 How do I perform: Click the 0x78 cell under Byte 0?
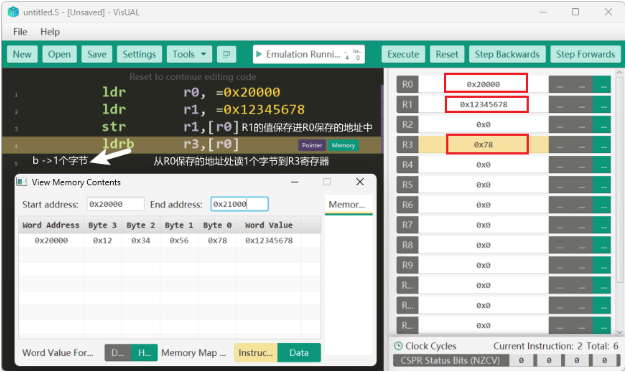(x=217, y=240)
